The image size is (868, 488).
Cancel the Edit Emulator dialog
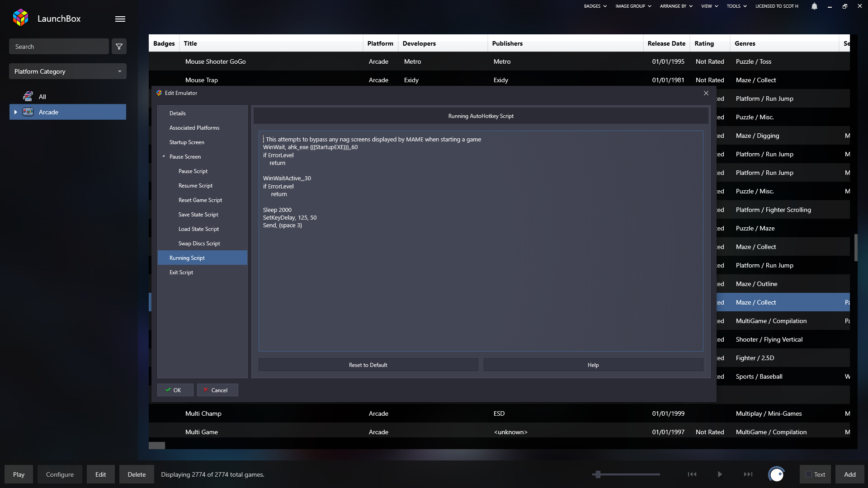coord(217,390)
